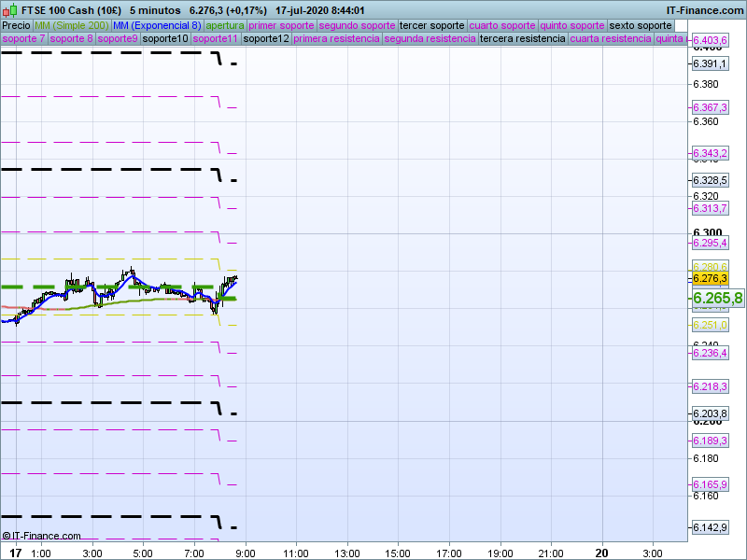This screenshot has height=560, width=747.
Task: Click the 6.328,5 price tag
Action: pos(710,180)
